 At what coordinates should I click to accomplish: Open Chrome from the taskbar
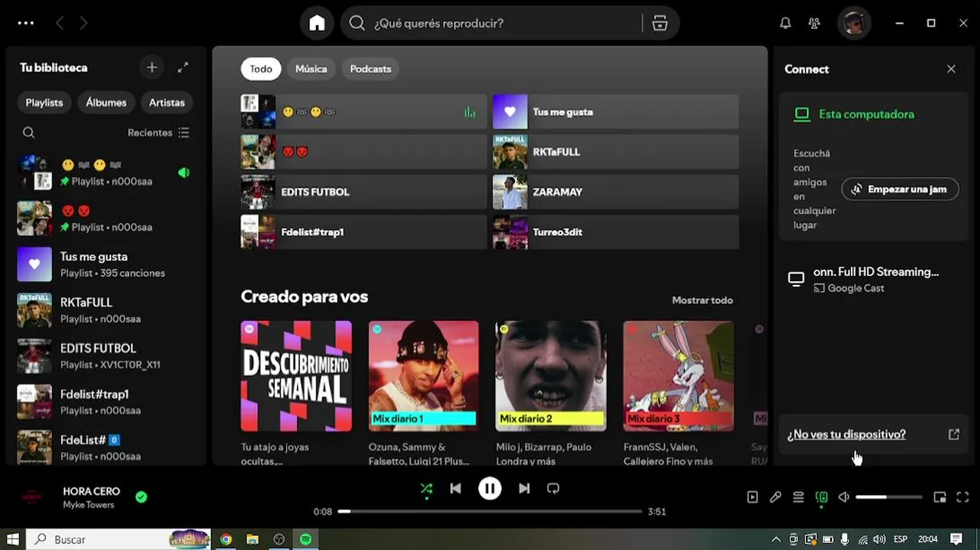(x=226, y=539)
